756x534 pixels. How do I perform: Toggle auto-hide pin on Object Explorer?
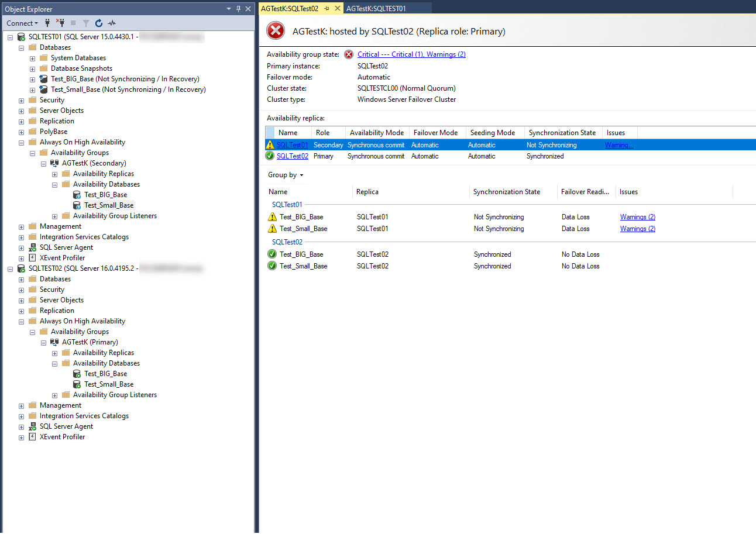pyautogui.click(x=239, y=9)
